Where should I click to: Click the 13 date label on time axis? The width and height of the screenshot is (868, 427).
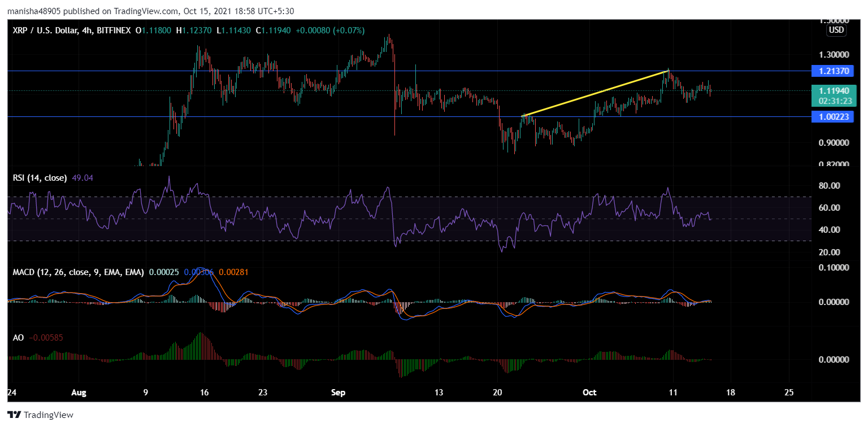(x=439, y=392)
